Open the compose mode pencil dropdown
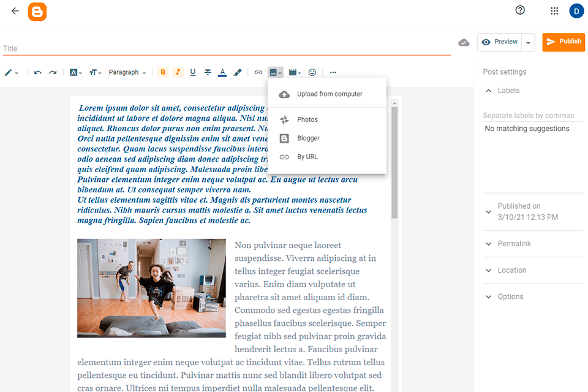Image resolution: width=588 pixels, height=392 pixels. pos(11,72)
